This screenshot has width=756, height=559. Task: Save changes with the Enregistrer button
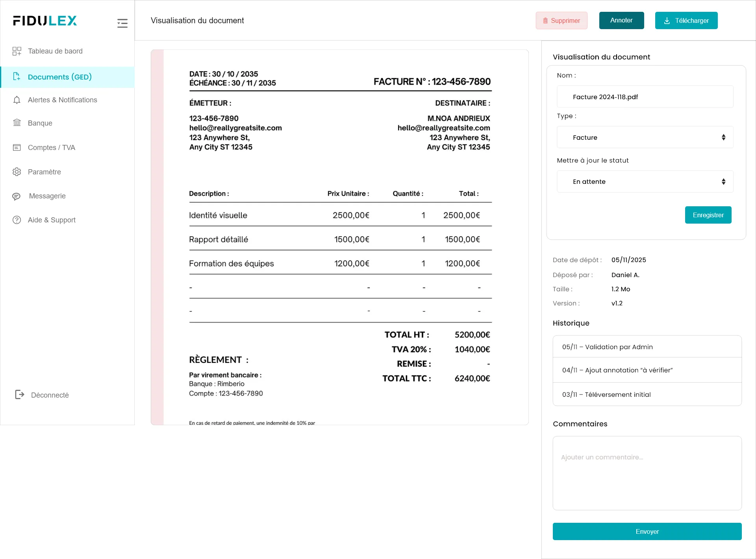pos(708,215)
